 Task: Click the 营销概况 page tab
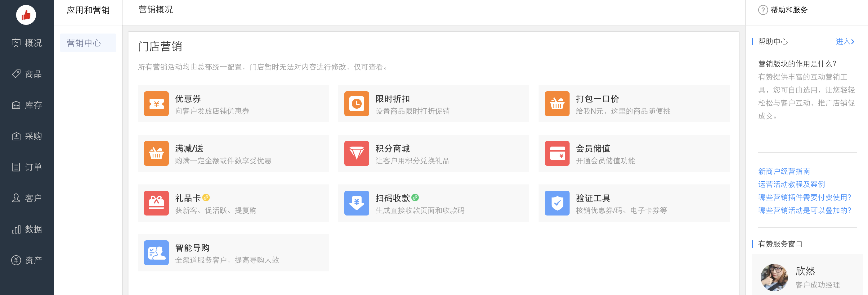(x=156, y=9)
